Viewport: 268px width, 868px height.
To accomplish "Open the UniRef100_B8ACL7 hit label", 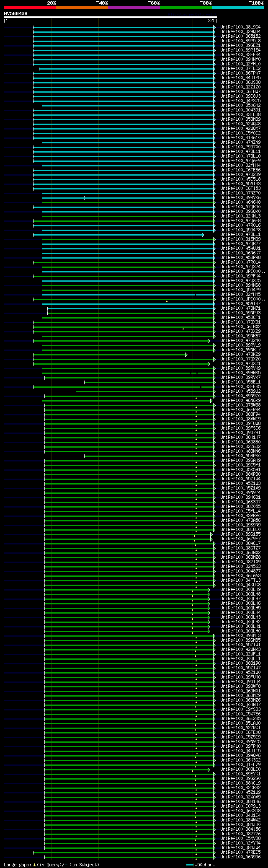I will 240,544.
